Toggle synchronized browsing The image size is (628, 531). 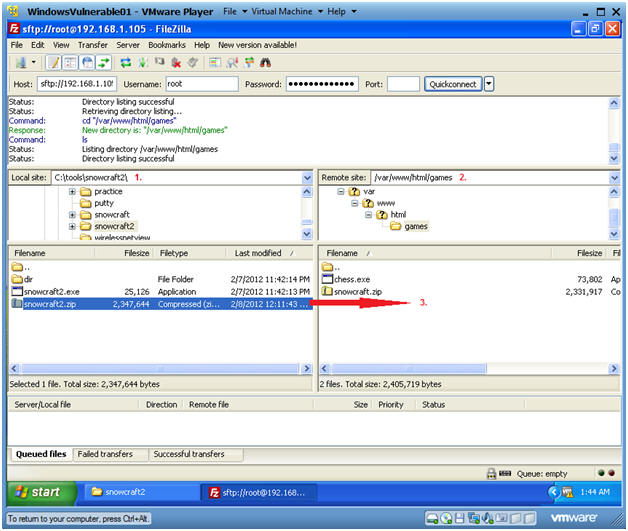click(x=249, y=62)
